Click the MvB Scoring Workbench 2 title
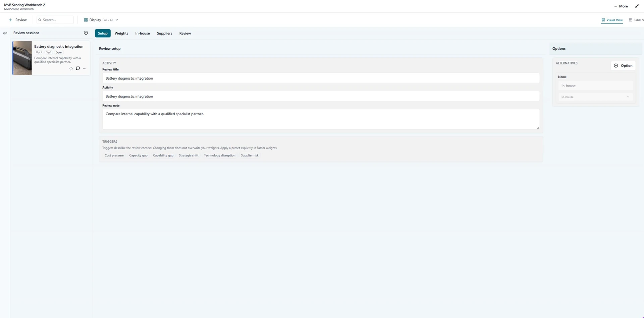The image size is (644, 318). pyautogui.click(x=24, y=5)
